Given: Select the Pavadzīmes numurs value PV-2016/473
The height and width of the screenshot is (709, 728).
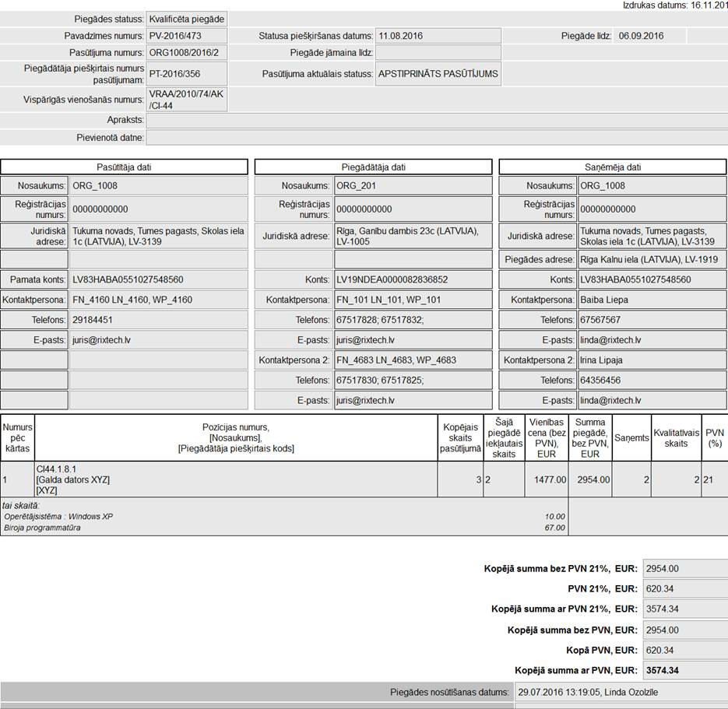Looking at the screenshot, I should click(x=187, y=36).
